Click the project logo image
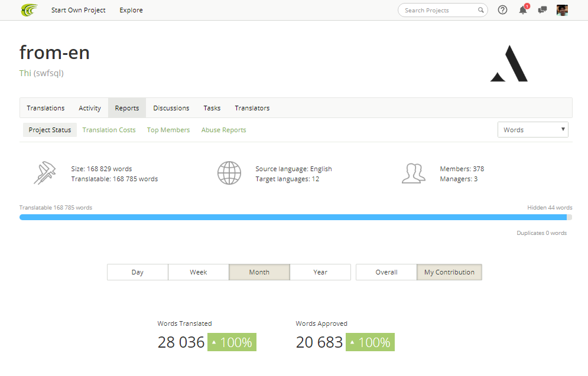 click(509, 63)
